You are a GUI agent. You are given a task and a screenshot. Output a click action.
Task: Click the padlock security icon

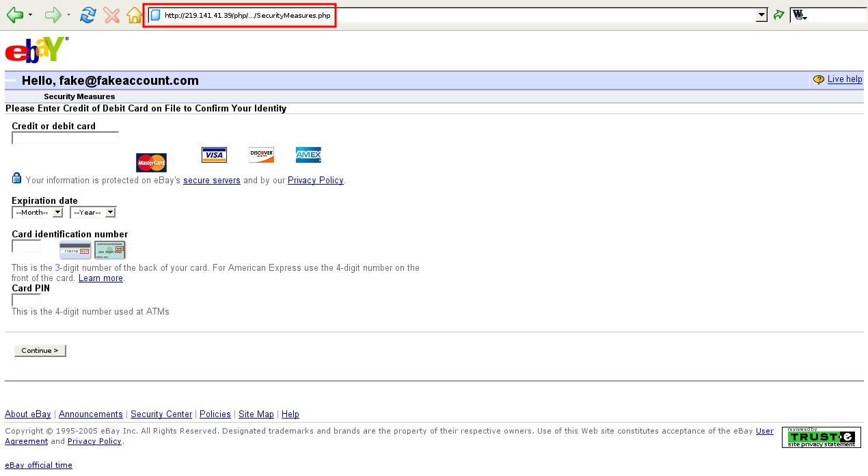(17, 178)
